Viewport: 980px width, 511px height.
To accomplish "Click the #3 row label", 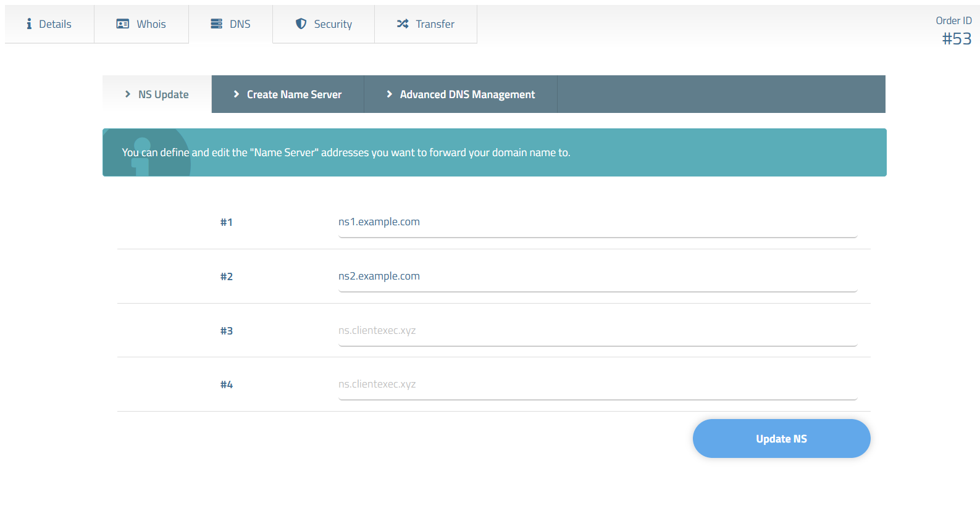I will click(227, 331).
